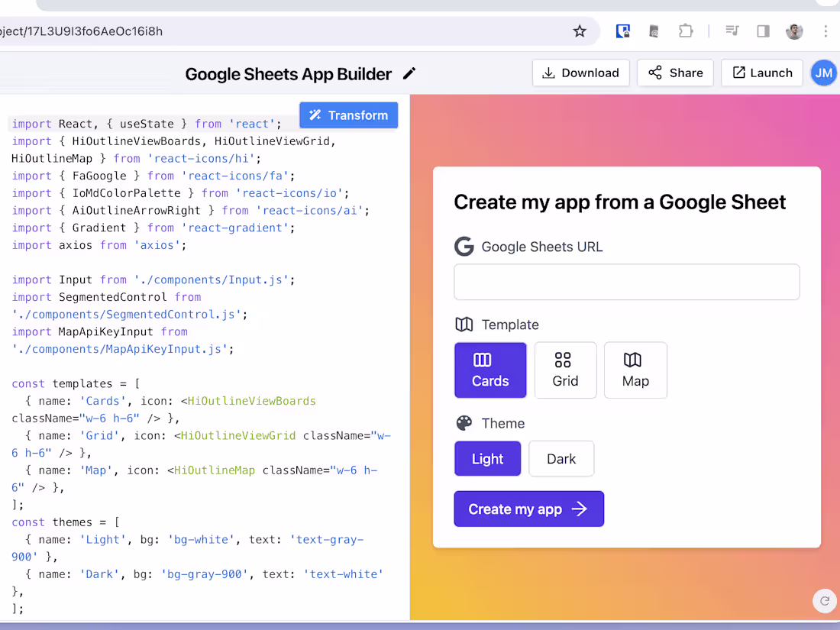Select the Cards template option
The image size is (840, 630).
[x=490, y=370]
